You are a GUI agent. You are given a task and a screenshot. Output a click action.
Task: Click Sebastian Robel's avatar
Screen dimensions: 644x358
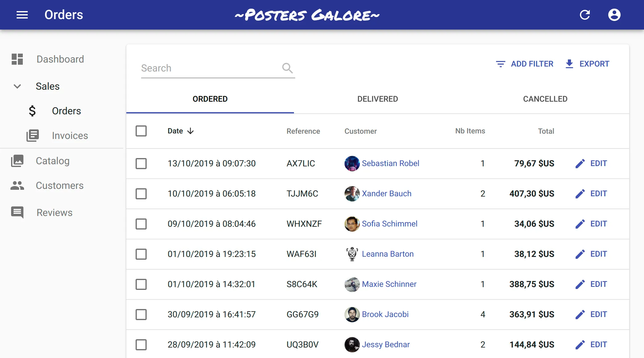(x=352, y=164)
